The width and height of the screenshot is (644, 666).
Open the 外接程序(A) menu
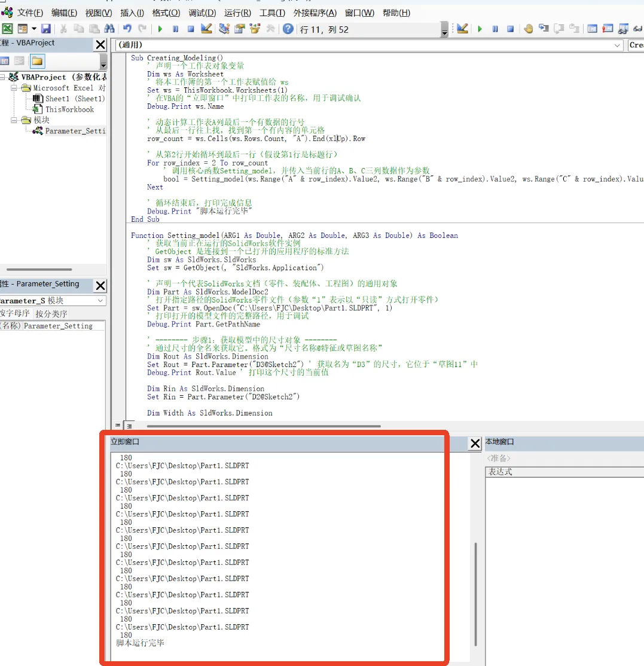point(315,13)
